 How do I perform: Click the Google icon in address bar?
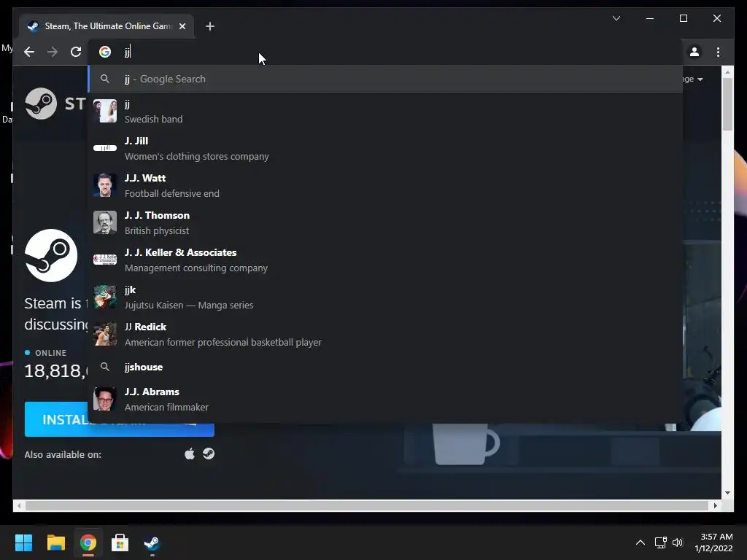point(105,52)
